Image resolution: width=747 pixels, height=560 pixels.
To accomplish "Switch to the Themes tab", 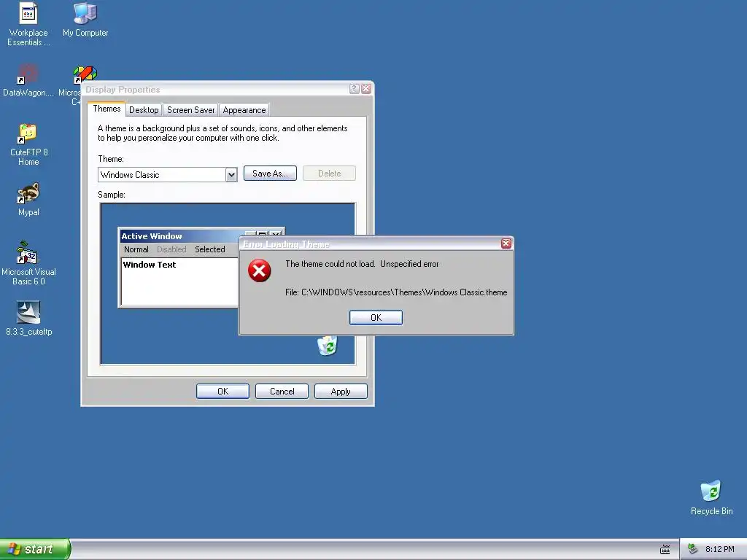I will [x=107, y=109].
